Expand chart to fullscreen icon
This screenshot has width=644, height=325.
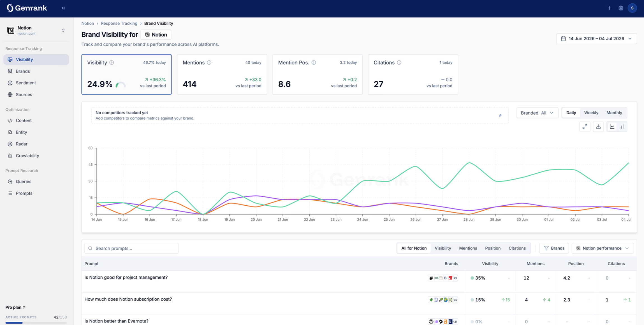585,127
